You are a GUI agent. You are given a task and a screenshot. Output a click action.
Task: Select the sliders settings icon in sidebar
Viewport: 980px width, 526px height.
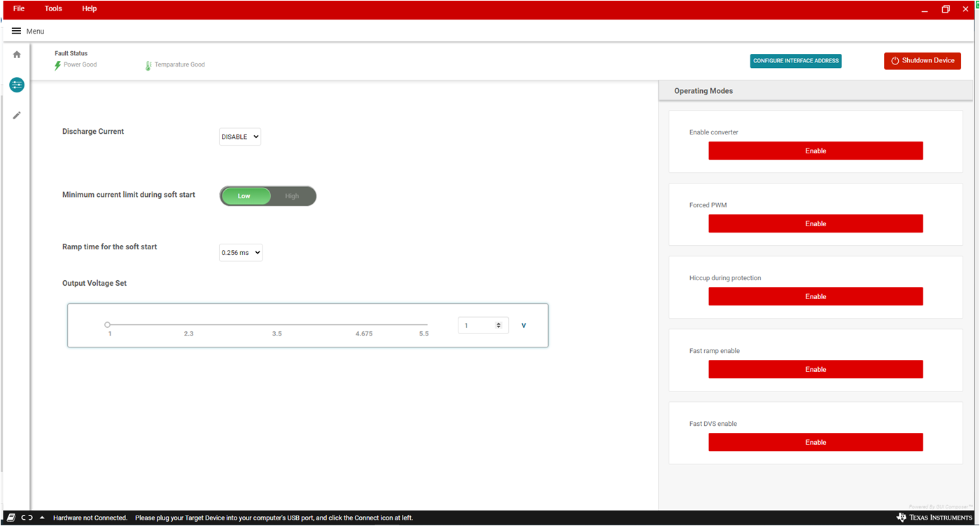(17, 85)
